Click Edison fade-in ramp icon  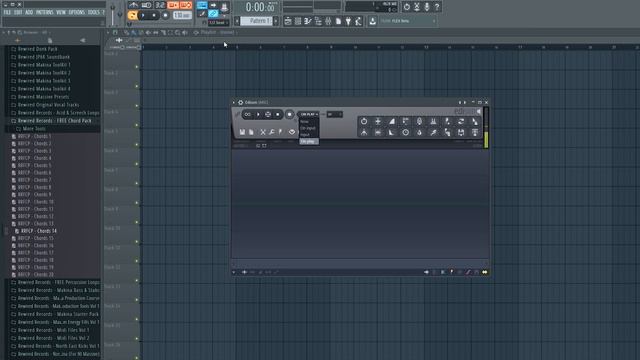[392, 121]
